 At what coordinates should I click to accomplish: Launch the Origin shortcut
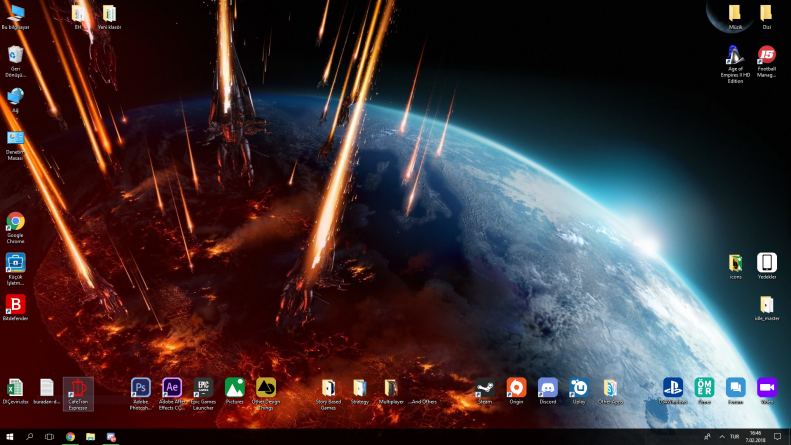pyautogui.click(x=516, y=391)
